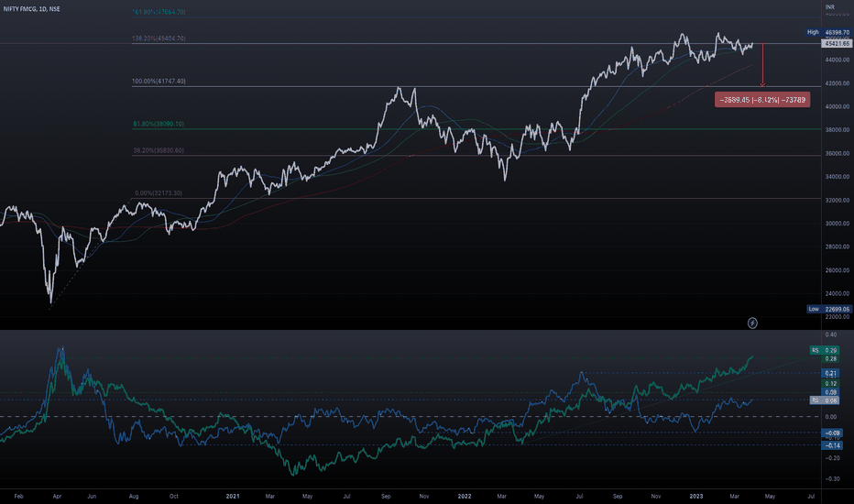Click the NIFTY FMCG, 1D, NSE title
This screenshot has height=504, width=854.
31,9
